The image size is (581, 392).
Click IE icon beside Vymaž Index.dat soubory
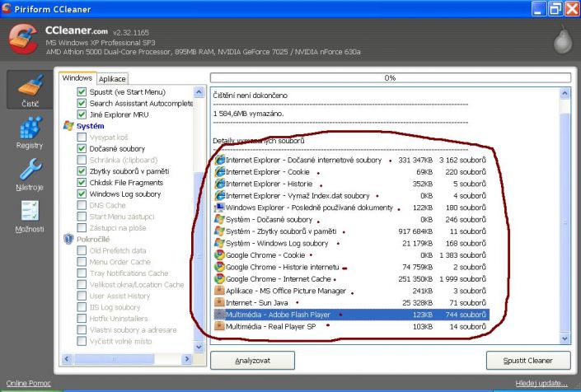pos(220,195)
